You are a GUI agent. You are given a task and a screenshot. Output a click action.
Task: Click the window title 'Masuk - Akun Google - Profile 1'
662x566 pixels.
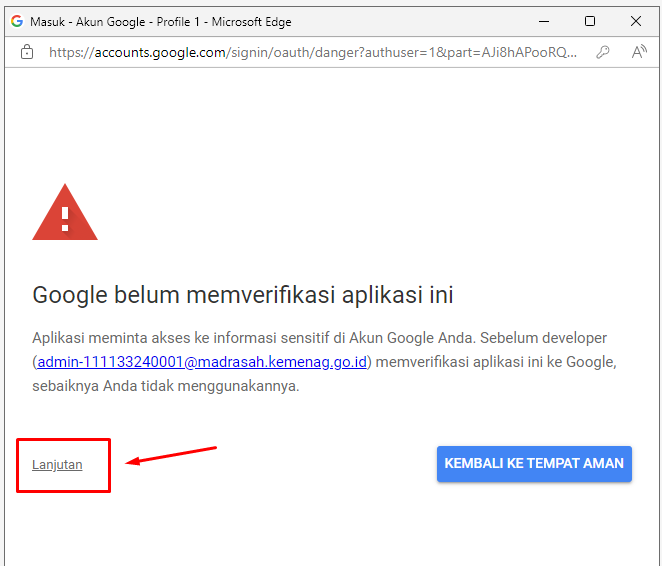(115, 22)
